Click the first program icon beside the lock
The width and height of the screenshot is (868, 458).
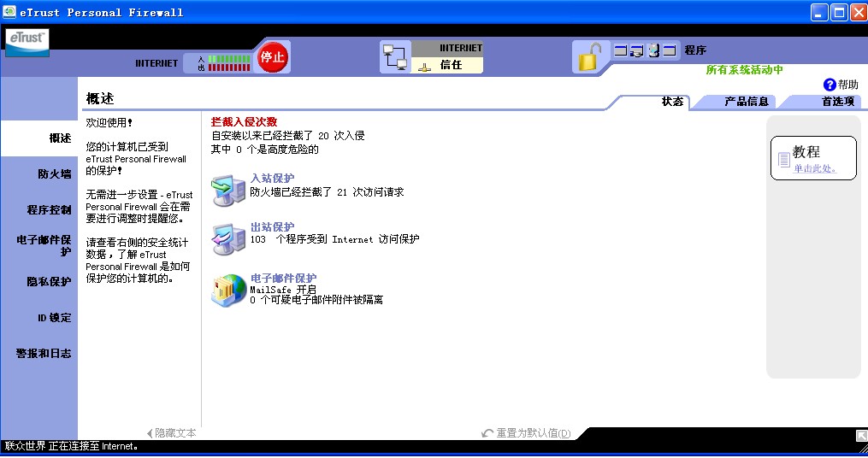621,50
